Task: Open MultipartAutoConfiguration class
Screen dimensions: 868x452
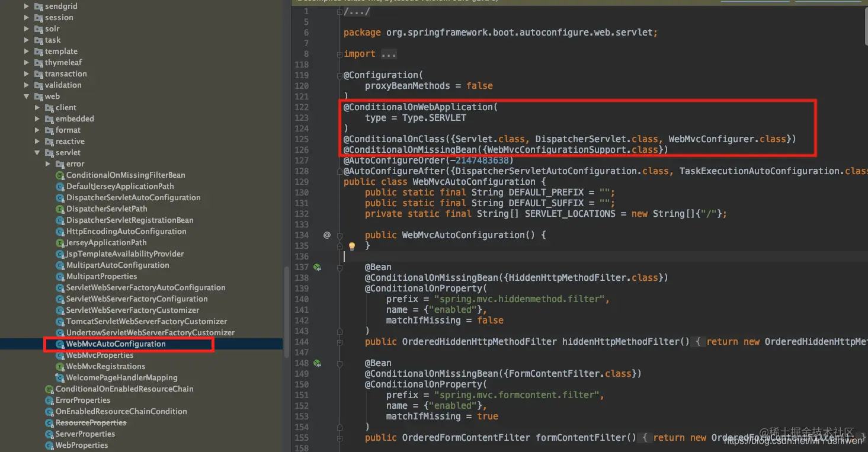Action: (118, 265)
